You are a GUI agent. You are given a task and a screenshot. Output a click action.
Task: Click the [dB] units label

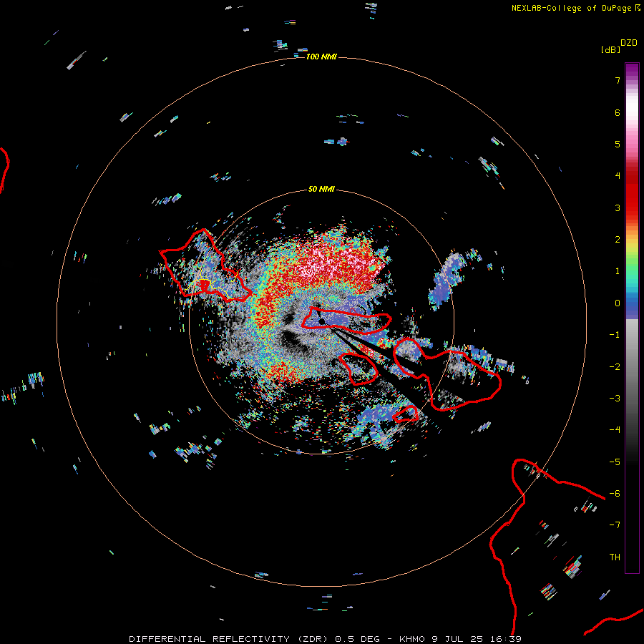click(x=610, y=49)
